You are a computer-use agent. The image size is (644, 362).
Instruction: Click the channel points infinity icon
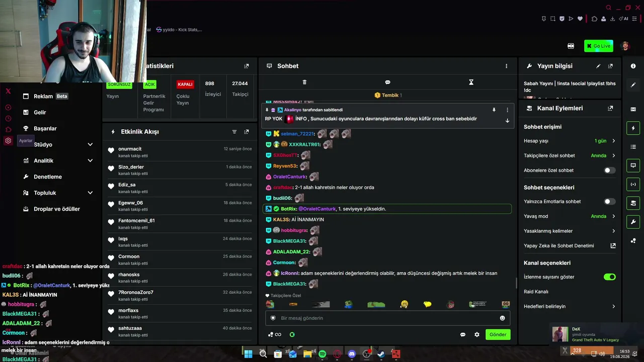(x=275, y=334)
